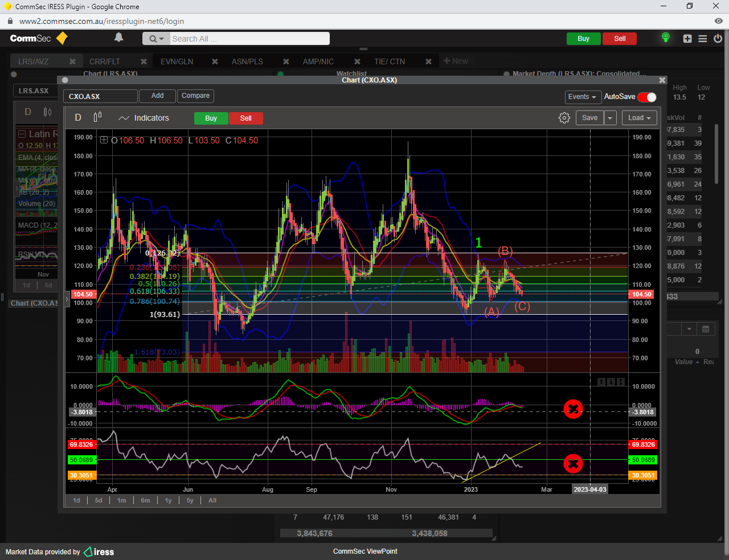Open the hamburger main menu

pyautogui.click(x=703, y=39)
